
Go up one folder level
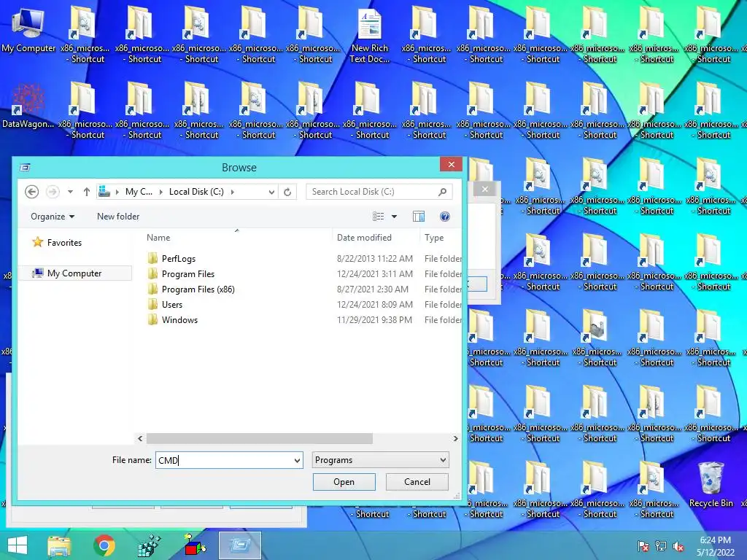[86, 192]
